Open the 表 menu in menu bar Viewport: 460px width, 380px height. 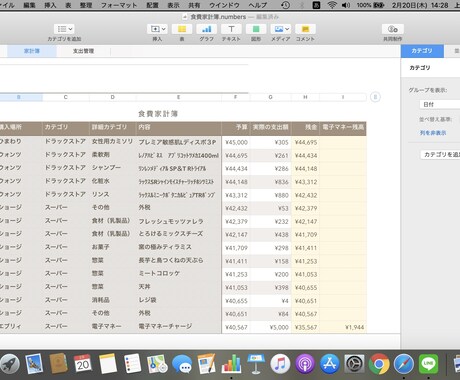tap(68, 5)
